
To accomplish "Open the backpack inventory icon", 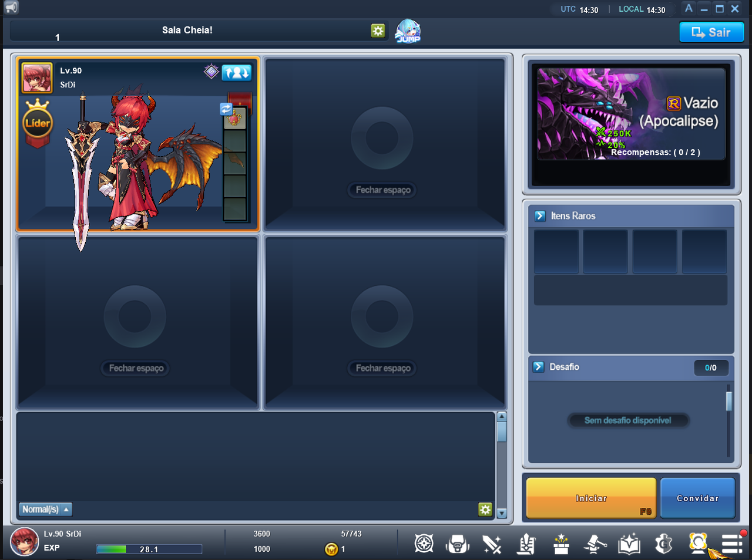I will 458,544.
